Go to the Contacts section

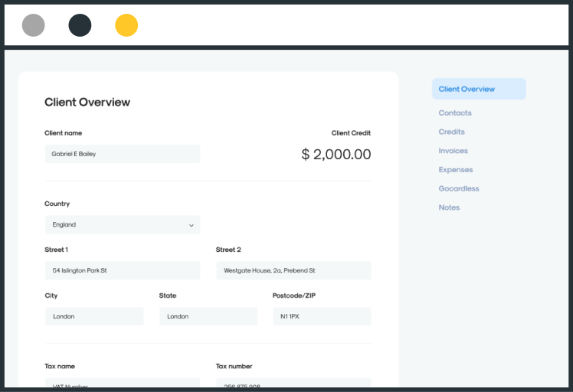pyautogui.click(x=455, y=113)
